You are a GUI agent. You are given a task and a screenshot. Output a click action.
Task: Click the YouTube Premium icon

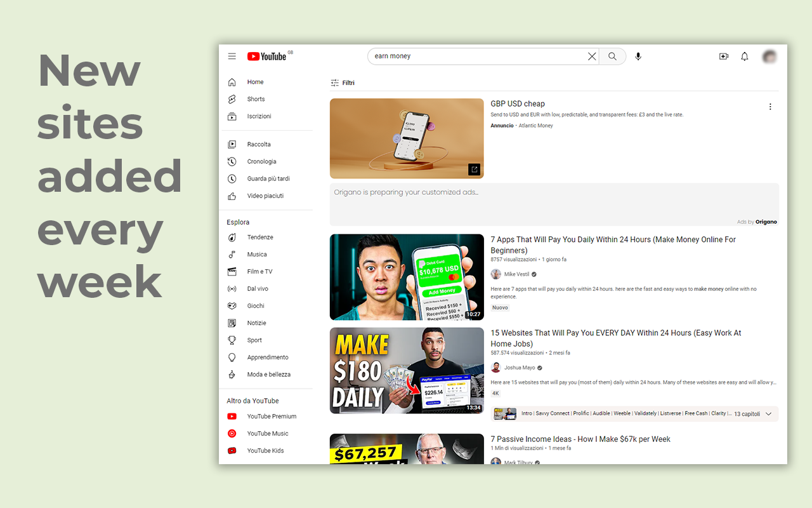pyautogui.click(x=232, y=417)
